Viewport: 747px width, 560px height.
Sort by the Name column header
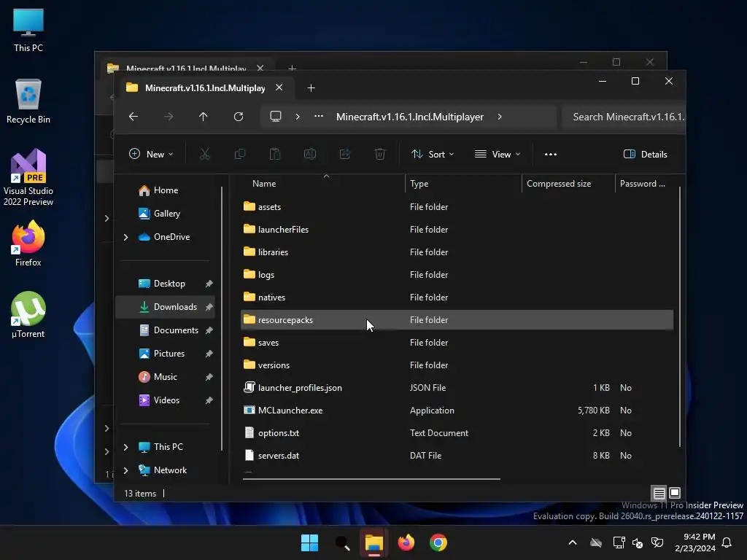pyautogui.click(x=322, y=183)
